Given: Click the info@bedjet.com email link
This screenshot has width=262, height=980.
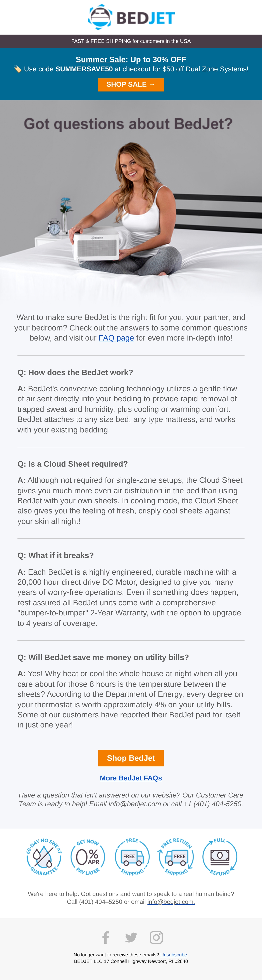Looking at the screenshot, I should tap(171, 902).
